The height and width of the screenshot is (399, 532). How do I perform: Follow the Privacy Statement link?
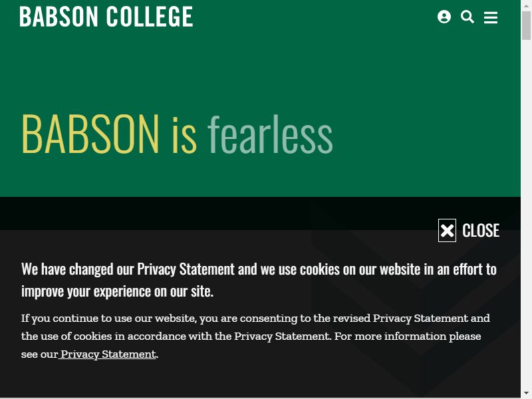[x=108, y=354]
